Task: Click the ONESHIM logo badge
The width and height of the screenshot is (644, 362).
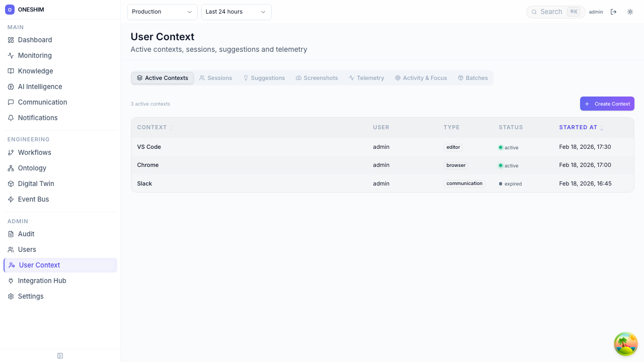Action: 11,9
